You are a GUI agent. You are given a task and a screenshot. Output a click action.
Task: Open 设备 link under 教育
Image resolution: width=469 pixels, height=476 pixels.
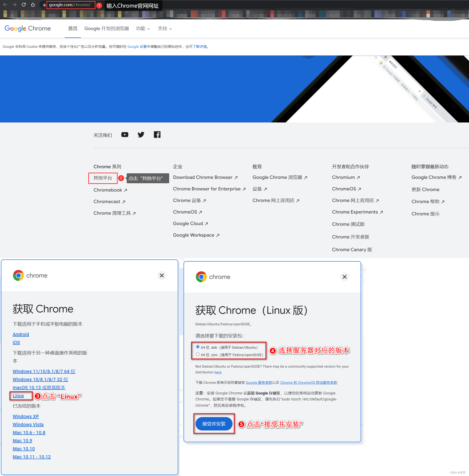[x=260, y=189]
